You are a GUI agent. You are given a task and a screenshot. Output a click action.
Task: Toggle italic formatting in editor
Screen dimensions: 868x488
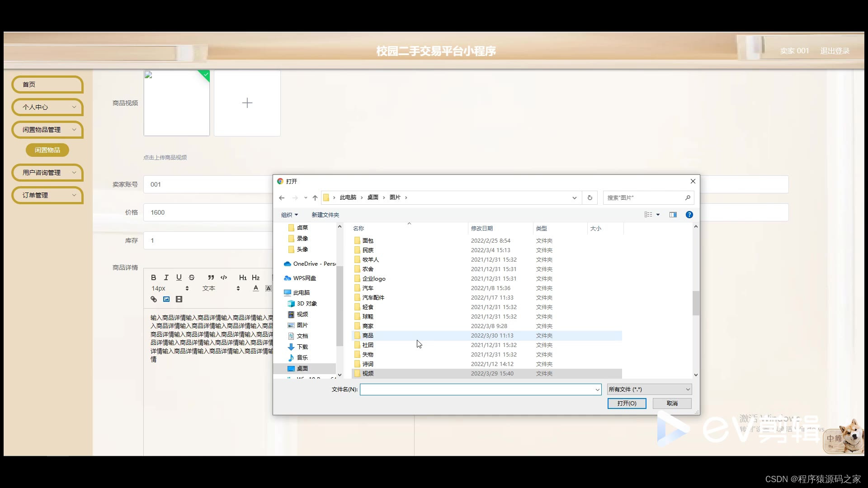[166, 277]
